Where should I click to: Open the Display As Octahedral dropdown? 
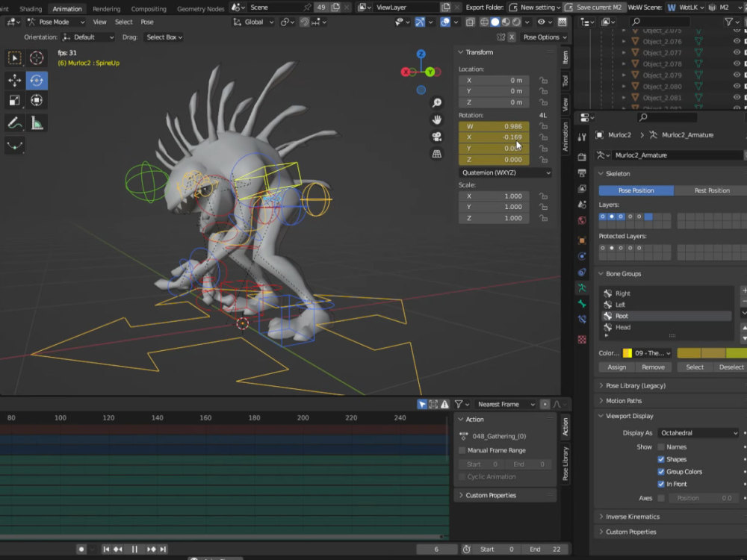pos(698,433)
